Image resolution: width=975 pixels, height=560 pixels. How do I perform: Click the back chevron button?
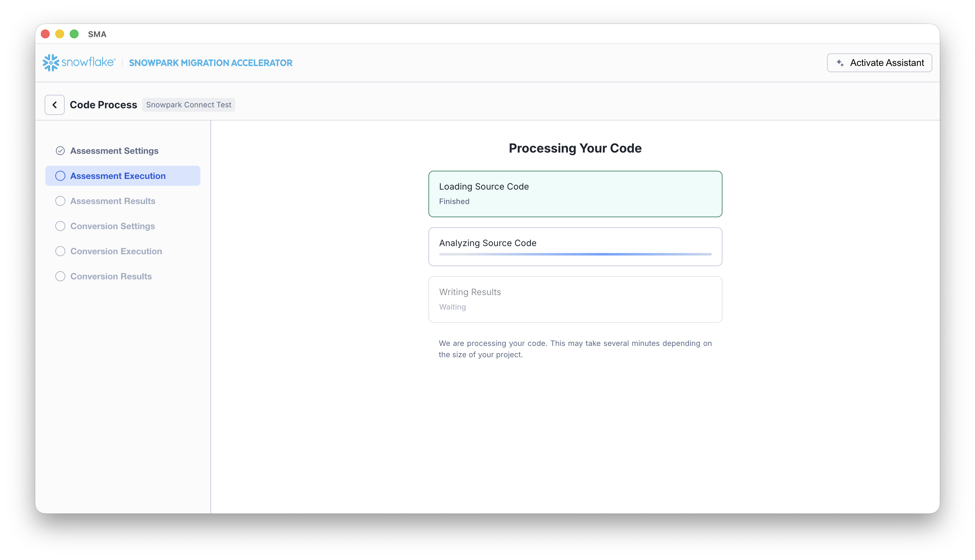pyautogui.click(x=55, y=105)
